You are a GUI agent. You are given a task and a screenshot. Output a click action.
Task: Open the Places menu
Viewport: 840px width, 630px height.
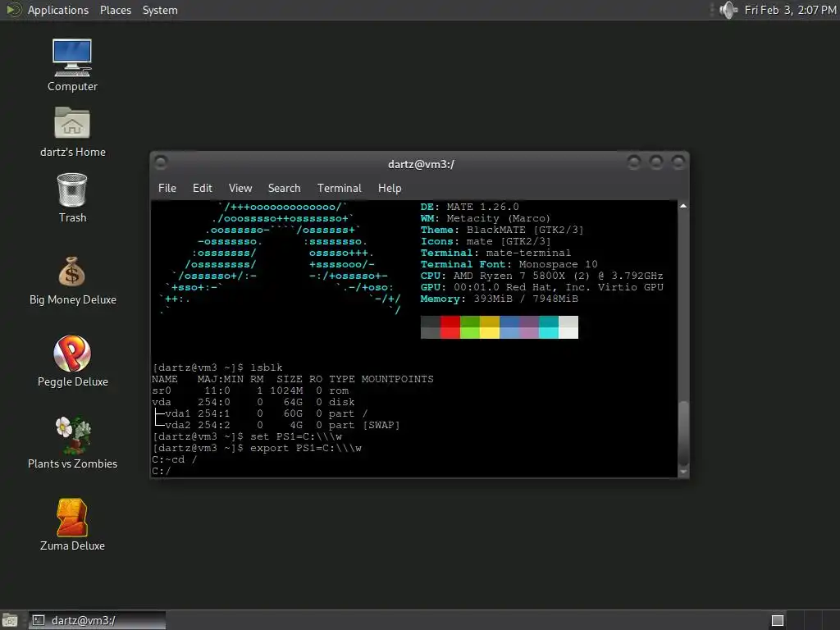[x=115, y=10]
